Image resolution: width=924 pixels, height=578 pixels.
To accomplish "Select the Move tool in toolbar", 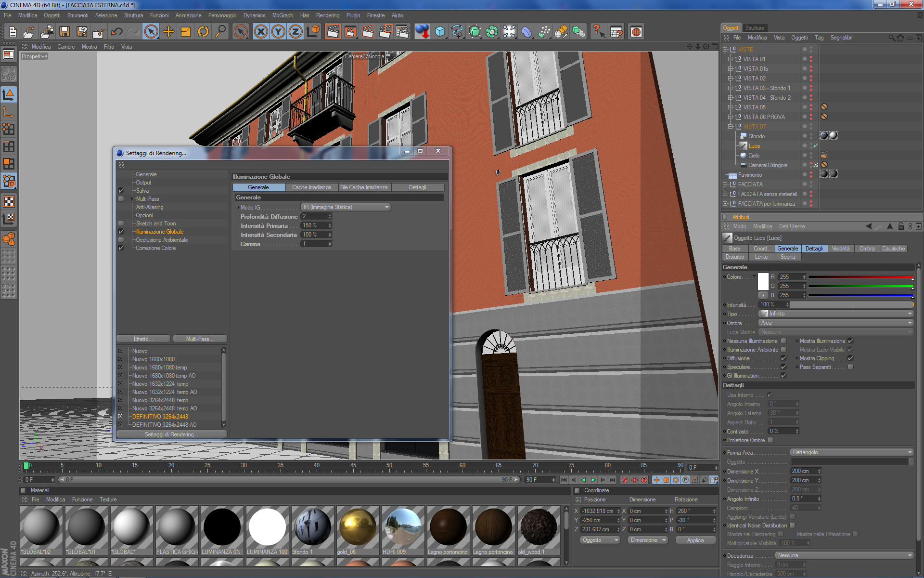I will pos(168,32).
